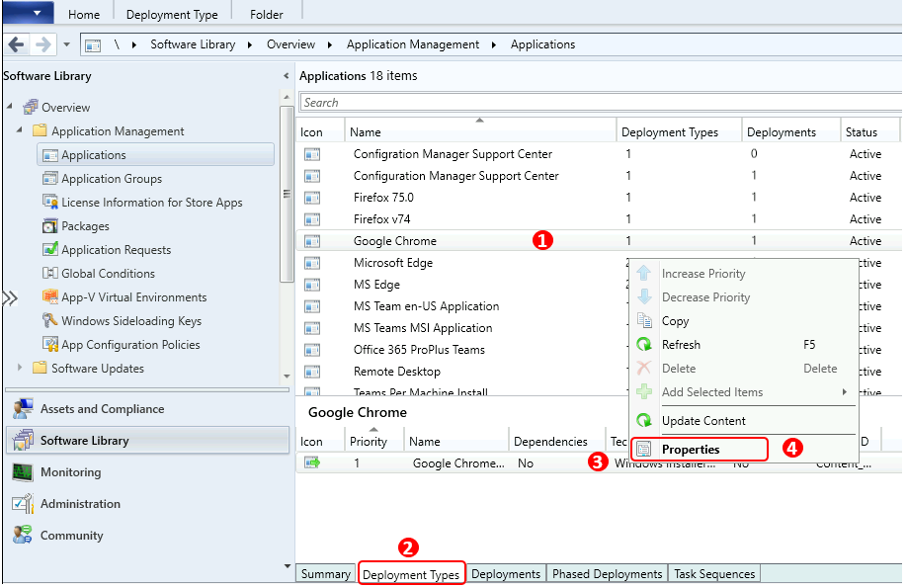
Task: Choose Refresh from the context menu
Action: pos(744,344)
